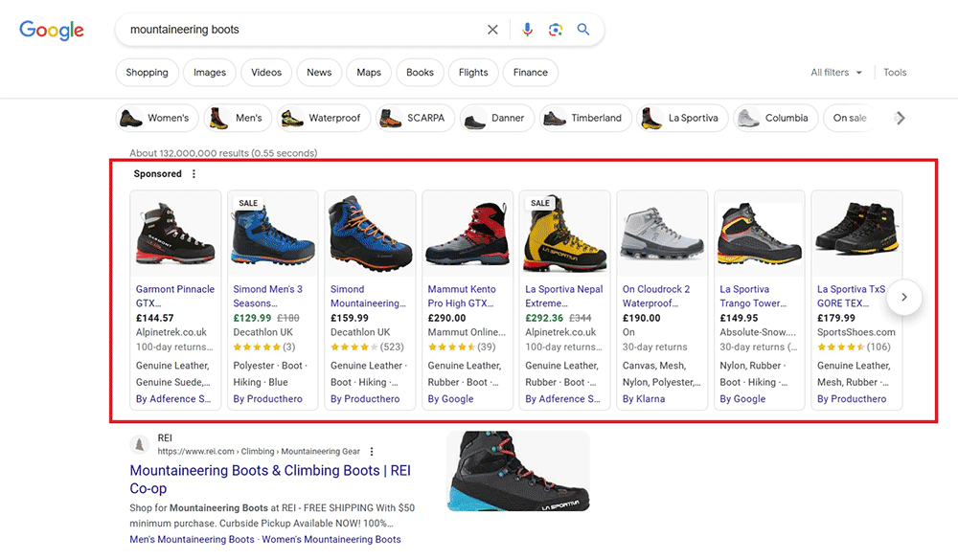958x560 pixels.
Task: Switch to the Images tab
Action: [210, 73]
